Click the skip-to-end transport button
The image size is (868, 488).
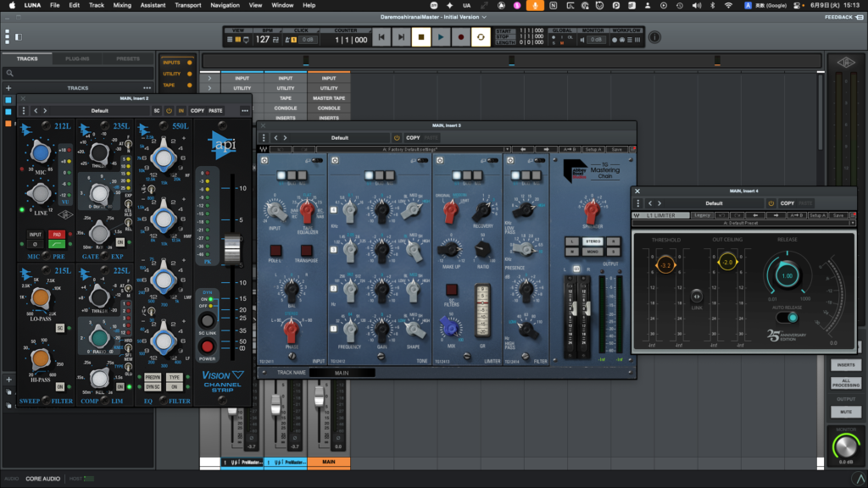(401, 37)
